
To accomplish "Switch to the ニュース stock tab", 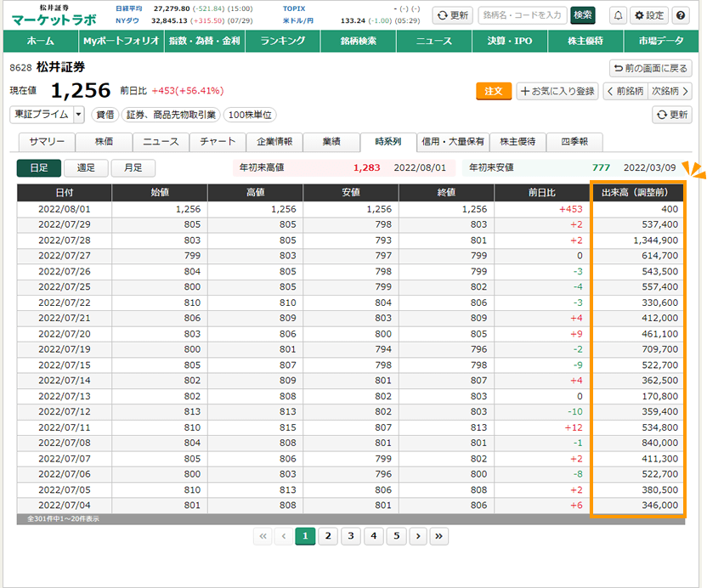I will pyautogui.click(x=161, y=142).
